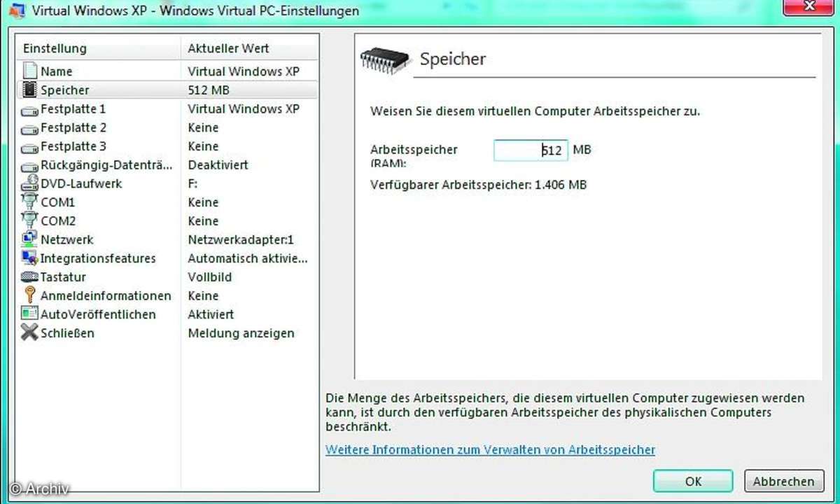Click the 'F:' DVD drive value

point(192,183)
